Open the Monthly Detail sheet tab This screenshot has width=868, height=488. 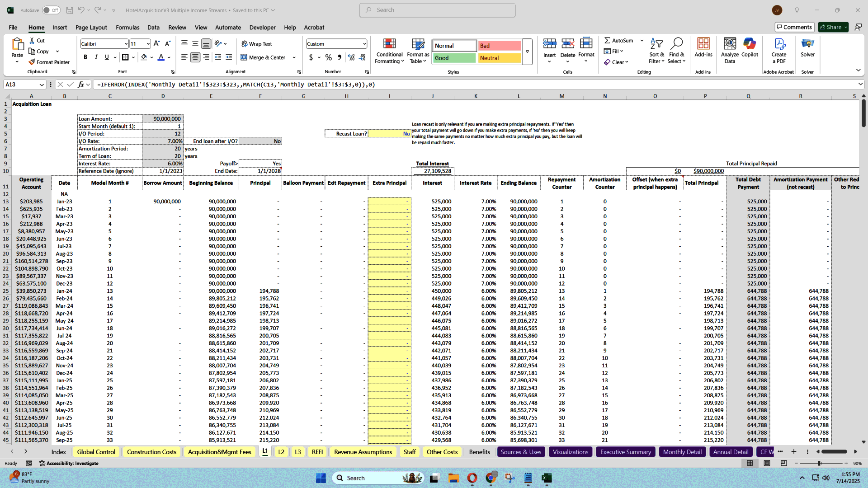[x=682, y=452]
